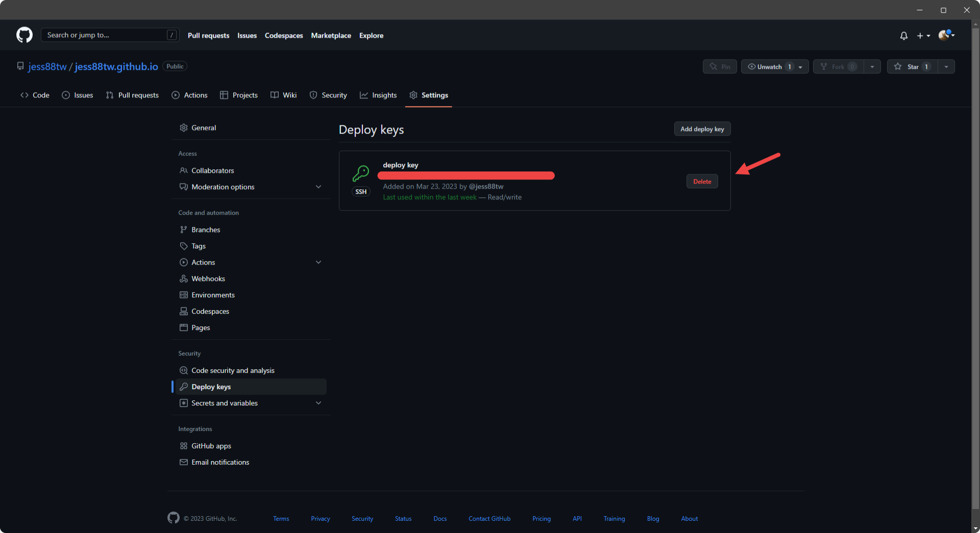Open the Terms footer link
This screenshot has width=980, height=533.
click(x=281, y=519)
